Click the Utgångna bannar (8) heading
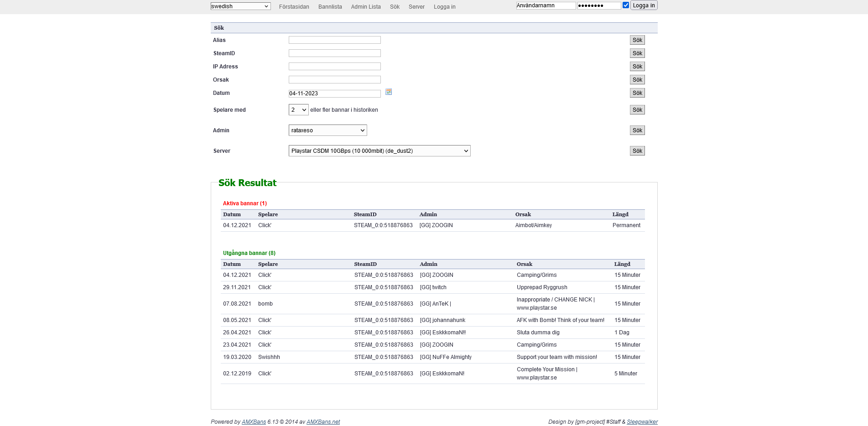The image size is (868, 426). (249, 253)
